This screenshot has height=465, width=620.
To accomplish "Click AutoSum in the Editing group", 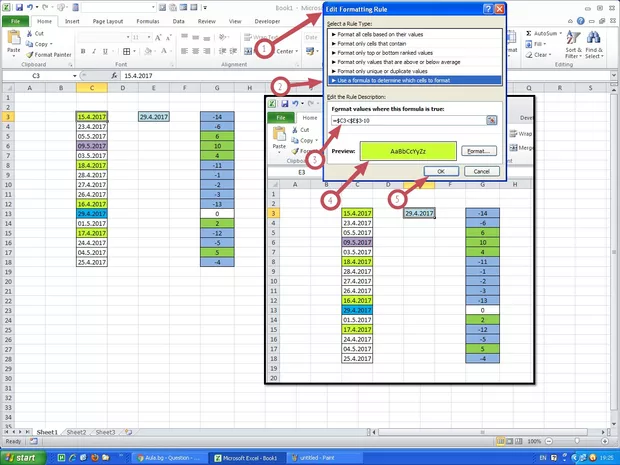I will pyautogui.click(x=544, y=34).
